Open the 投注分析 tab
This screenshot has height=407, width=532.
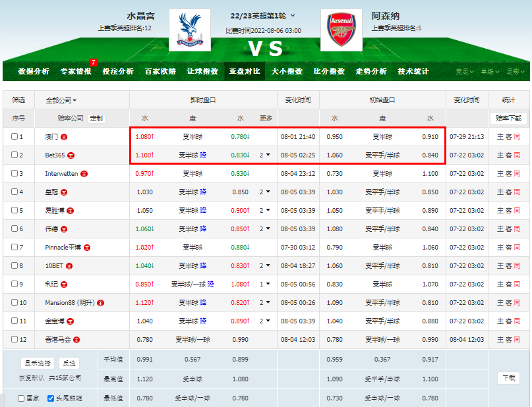pos(118,71)
